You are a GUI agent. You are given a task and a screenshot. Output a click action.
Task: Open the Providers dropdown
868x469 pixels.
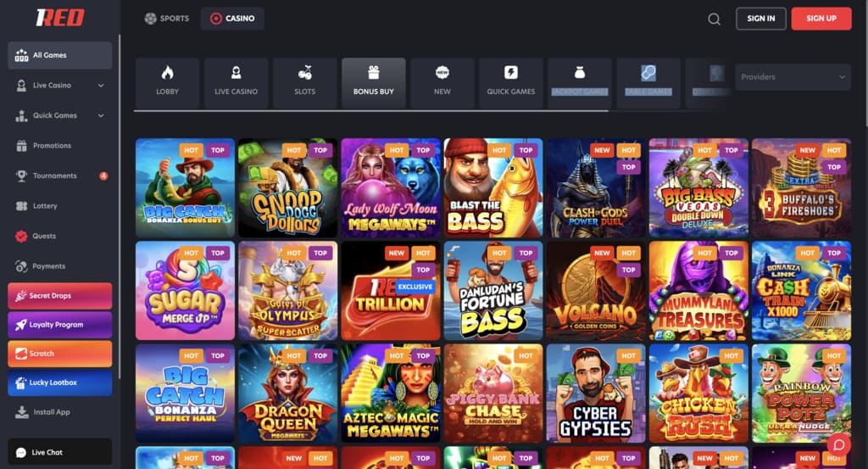coord(793,77)
